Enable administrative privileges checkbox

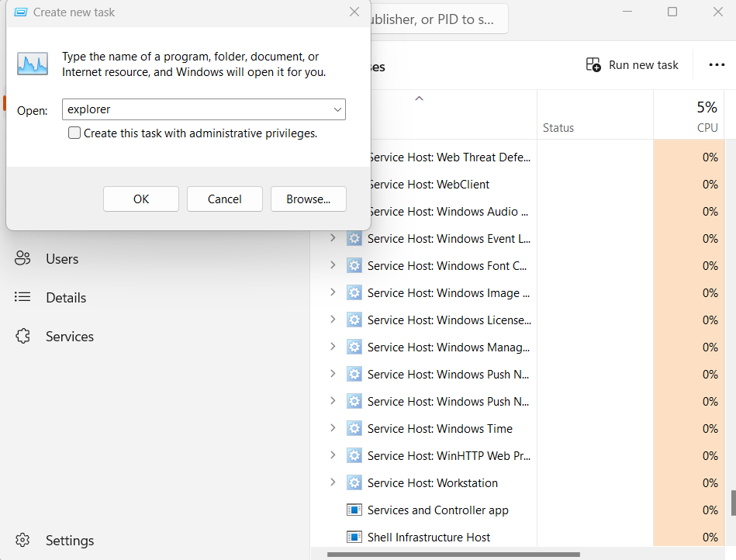tap(74, 133)
